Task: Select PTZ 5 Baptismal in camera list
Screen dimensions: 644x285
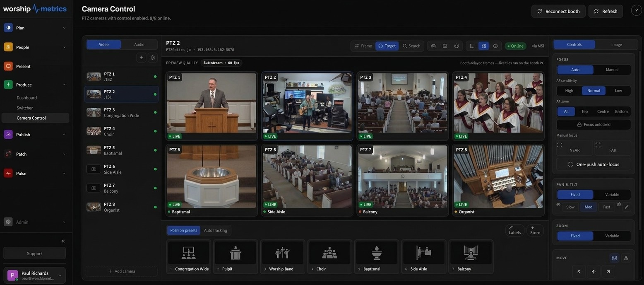Action: click(122, 150)
